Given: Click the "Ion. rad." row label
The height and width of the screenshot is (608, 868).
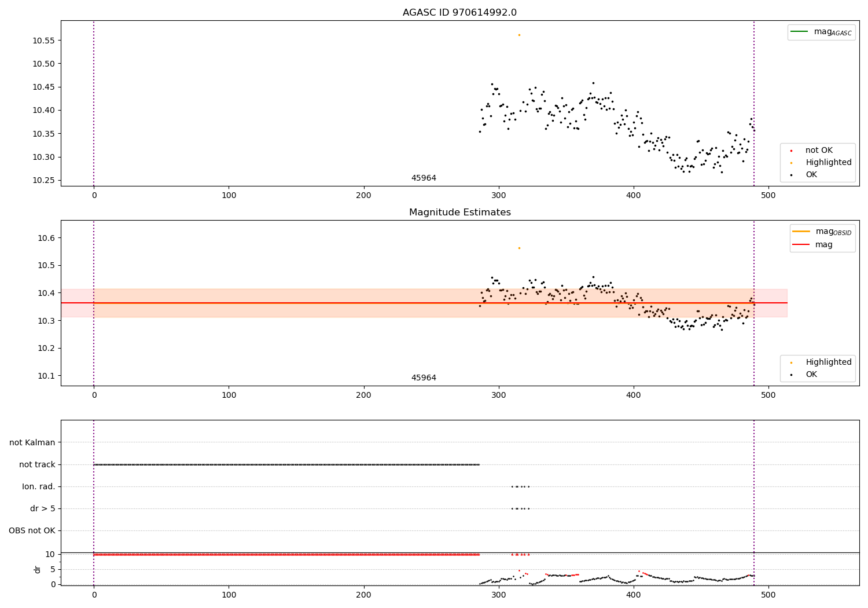Looking at the screenshot, I should click(39, 487).
